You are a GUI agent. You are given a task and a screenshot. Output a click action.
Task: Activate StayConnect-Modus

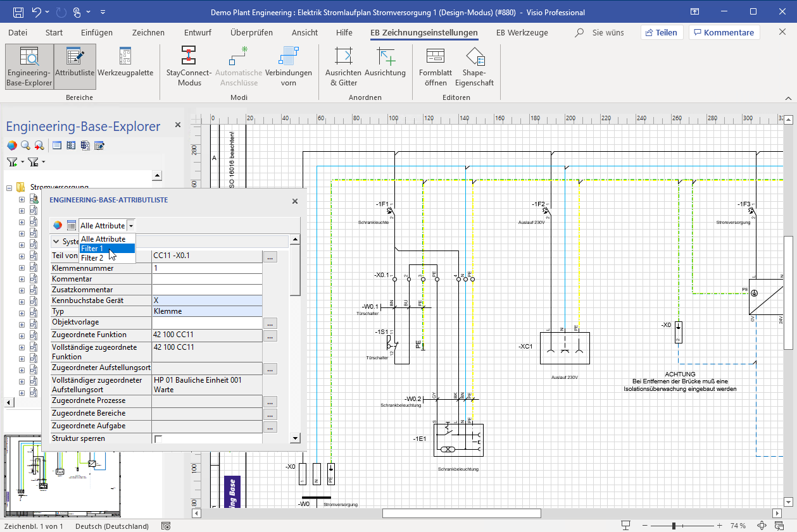click(189, 67)
